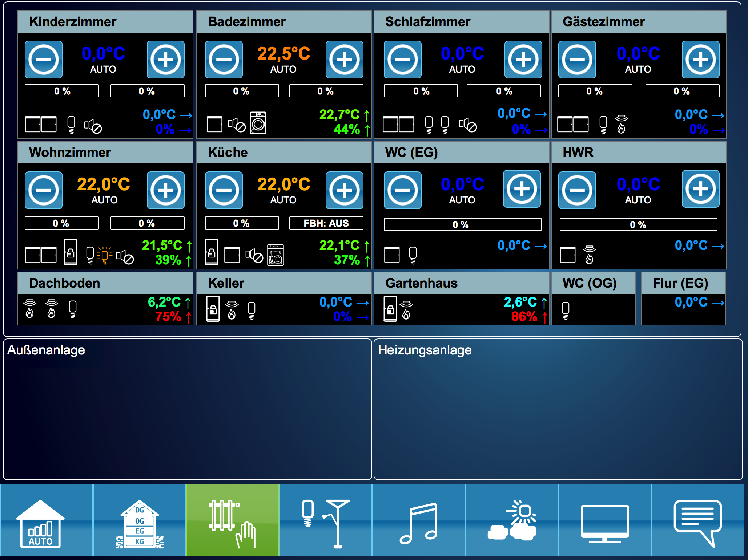Open the monitor display section
This screenshot has width=748, height=560.
coord(605,520)
